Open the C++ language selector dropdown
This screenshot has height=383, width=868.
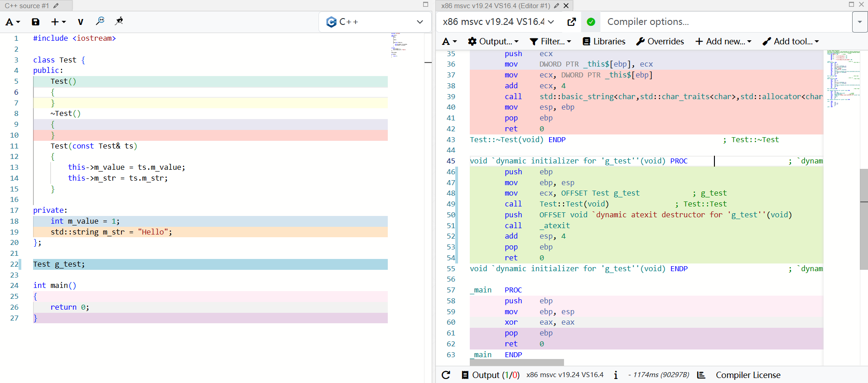[375, 22]
